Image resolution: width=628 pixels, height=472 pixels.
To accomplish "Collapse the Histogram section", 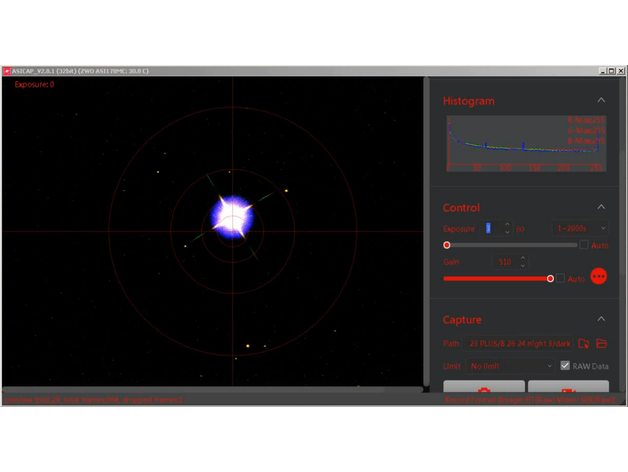I will pos(601,101).
